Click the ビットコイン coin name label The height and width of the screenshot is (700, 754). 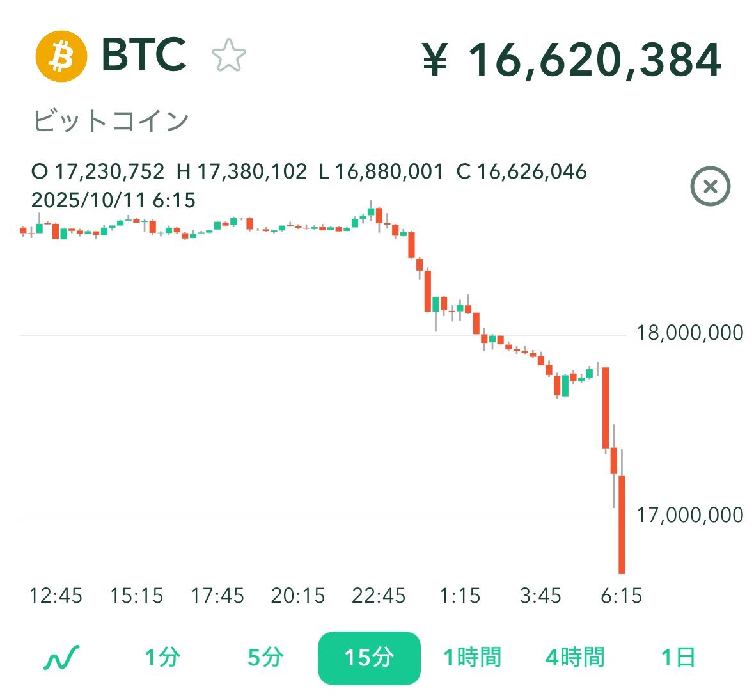(x=111, y=121)
